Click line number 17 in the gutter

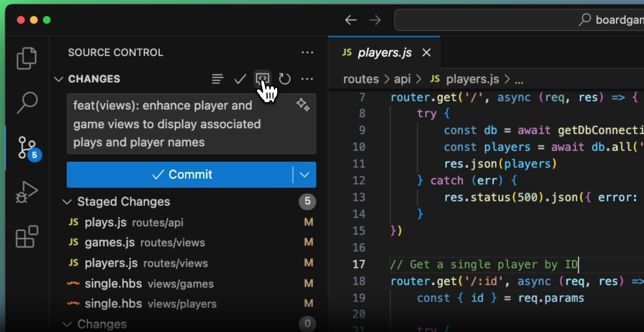pos(359,264)
